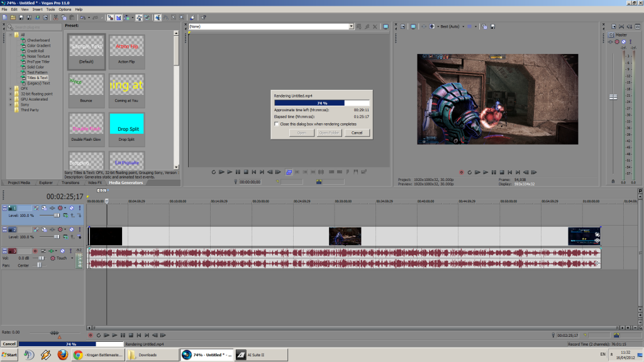Click Cancel in the rendering dialog
644x362 pixels.
click(x=357, y=133)
